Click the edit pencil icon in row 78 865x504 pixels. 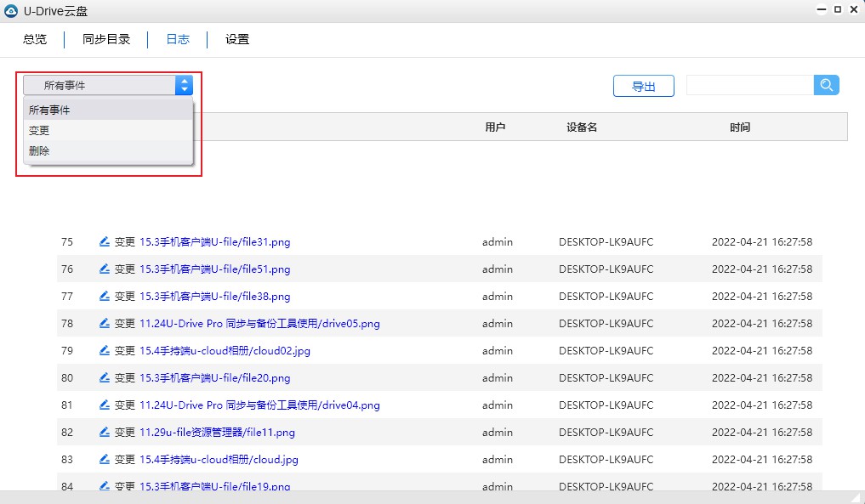104,324
